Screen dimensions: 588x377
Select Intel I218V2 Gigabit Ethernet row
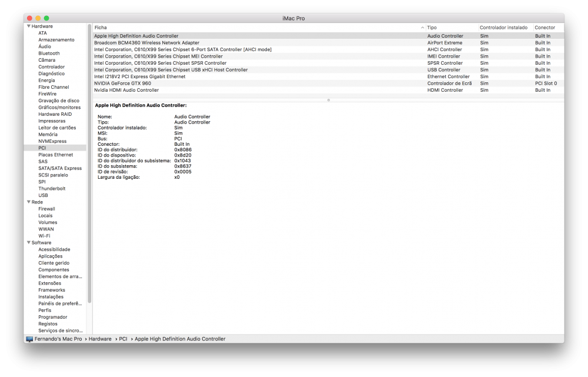(328, 76)
